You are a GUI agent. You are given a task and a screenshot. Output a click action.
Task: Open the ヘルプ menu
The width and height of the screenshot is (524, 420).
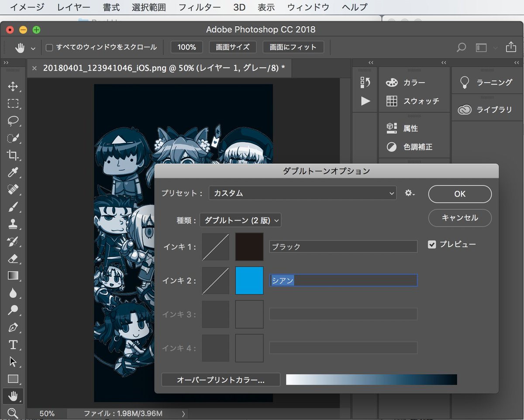tap(355, 7)
